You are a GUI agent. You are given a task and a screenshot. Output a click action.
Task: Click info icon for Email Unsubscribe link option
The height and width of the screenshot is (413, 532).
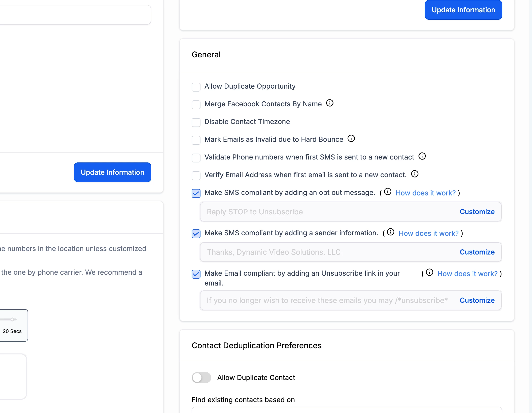tap(429, 272)
